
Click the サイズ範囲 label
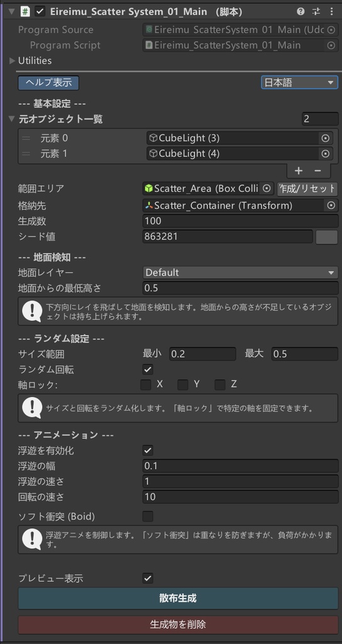41,354
